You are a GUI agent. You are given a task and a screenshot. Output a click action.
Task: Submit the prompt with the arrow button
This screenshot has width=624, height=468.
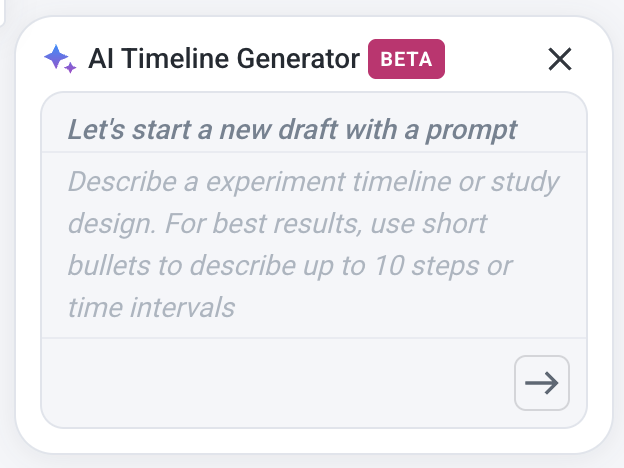click(542, 383)
